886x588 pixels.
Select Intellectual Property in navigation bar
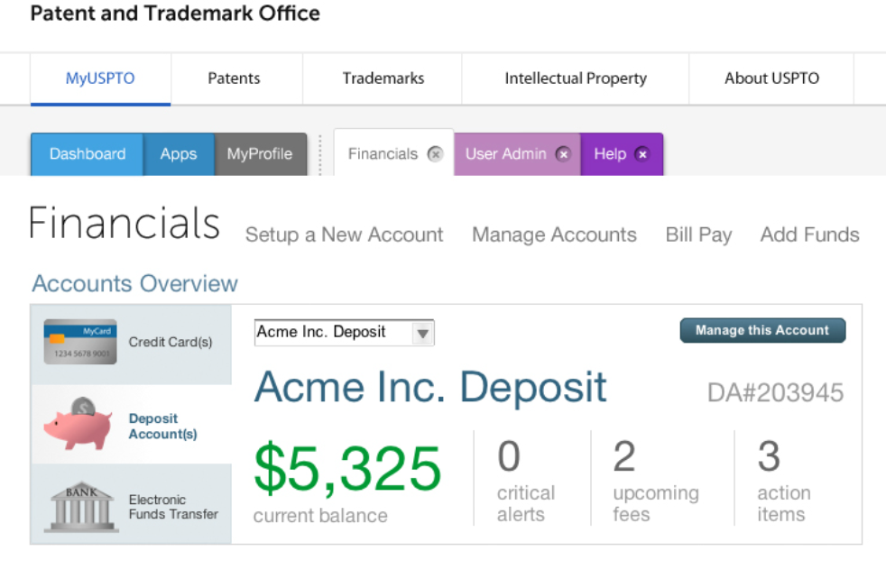[x=576, y=78]
